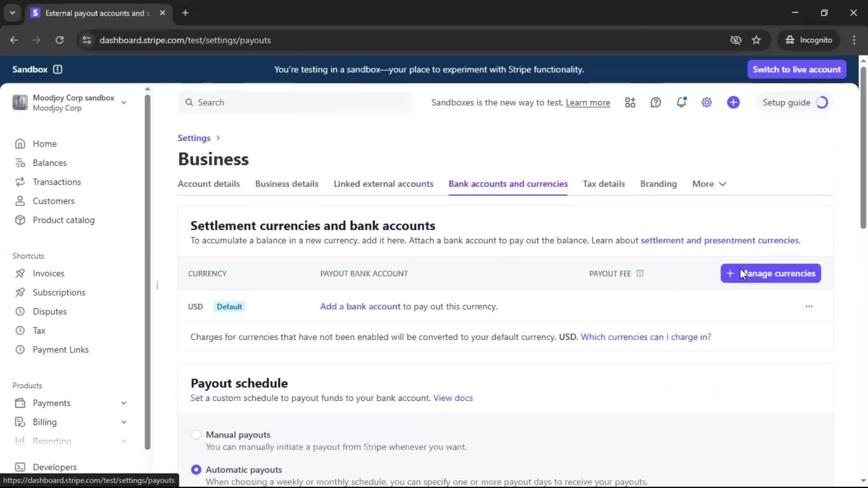Click the Sandbox info icon
Image resolution: width=868 pixels, height=488 pixels.
57,69
